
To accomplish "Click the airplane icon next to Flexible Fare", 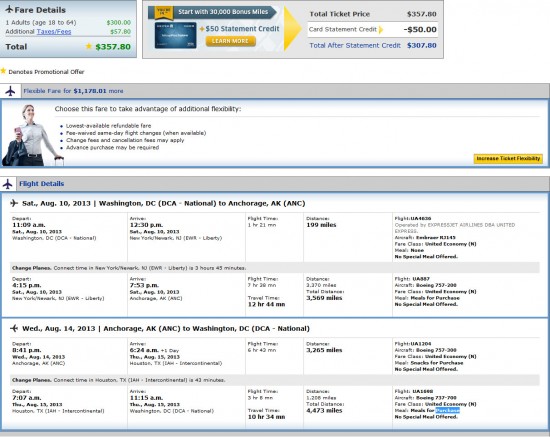I will (x=11, y=91).
